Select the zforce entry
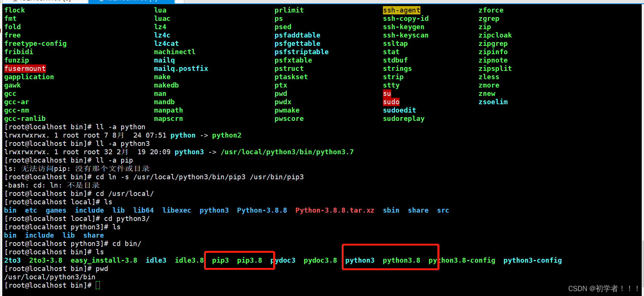 491,10
